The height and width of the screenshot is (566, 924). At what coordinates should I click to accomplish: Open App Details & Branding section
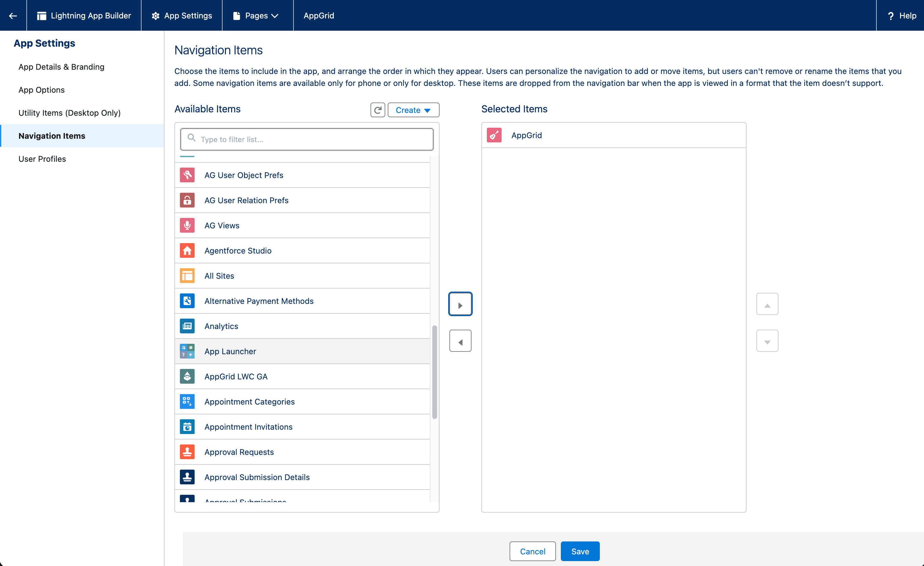pos(61,67)
